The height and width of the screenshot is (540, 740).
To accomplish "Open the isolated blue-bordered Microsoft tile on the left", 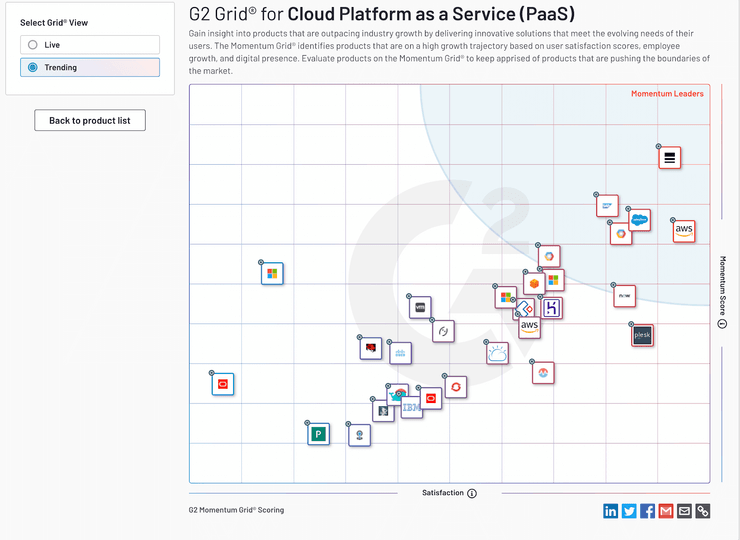I will pos(272,274).
